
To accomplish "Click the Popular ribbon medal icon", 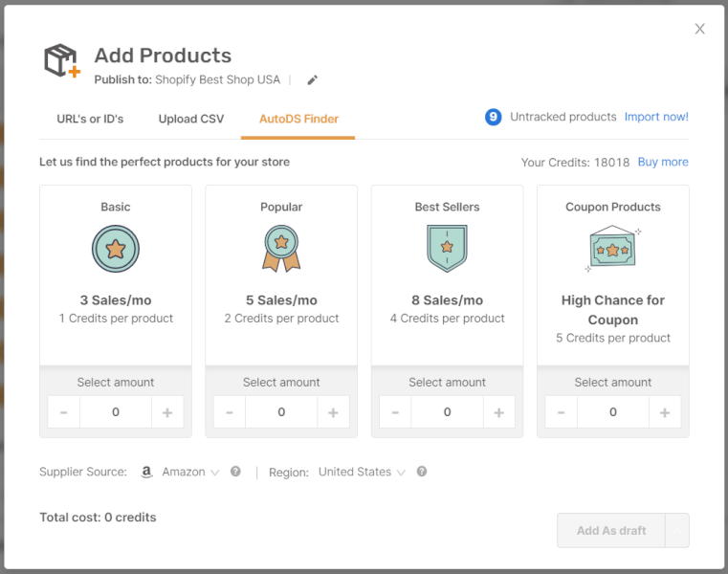I will coord(281,249).
